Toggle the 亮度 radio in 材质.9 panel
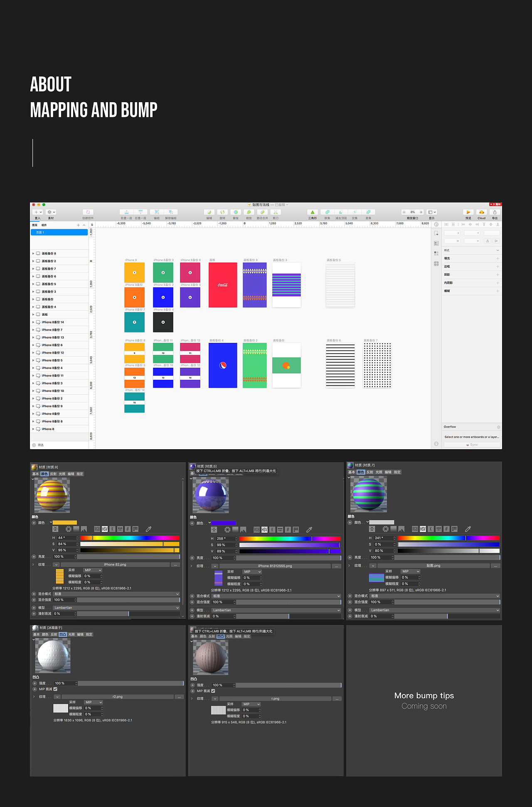 tap(34, 556)
